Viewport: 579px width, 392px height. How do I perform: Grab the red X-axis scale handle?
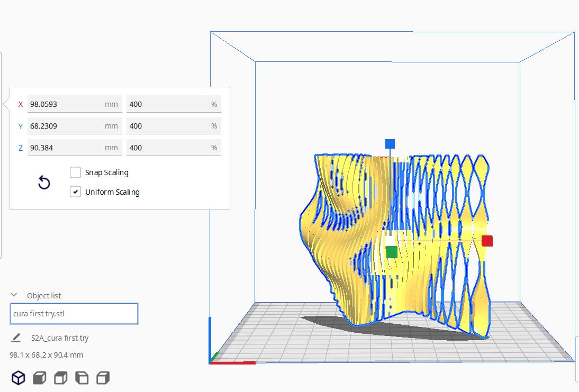487,241
